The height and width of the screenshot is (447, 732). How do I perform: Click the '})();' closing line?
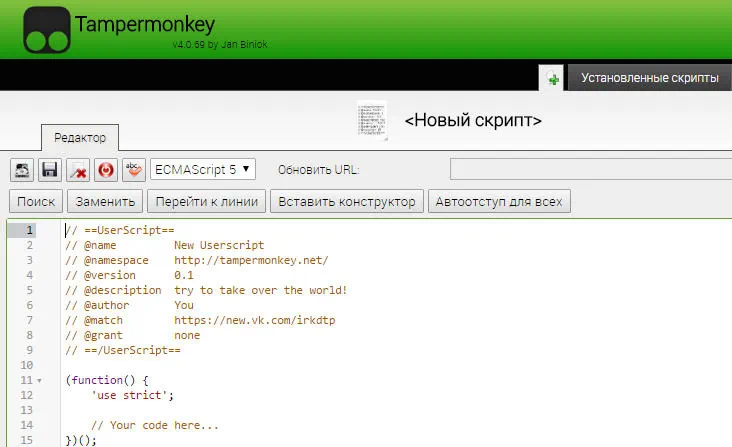pyautogui.click(x=81, y=440)
